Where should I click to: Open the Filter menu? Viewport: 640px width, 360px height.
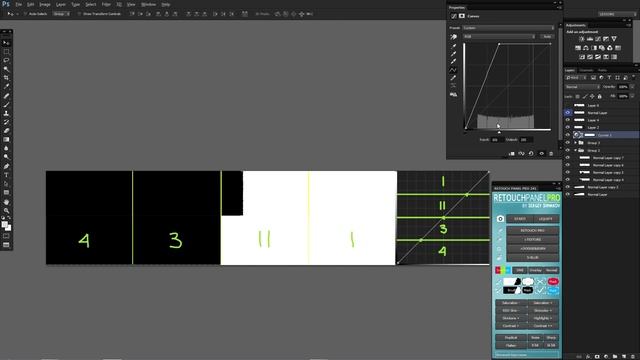tap(106, 4)
